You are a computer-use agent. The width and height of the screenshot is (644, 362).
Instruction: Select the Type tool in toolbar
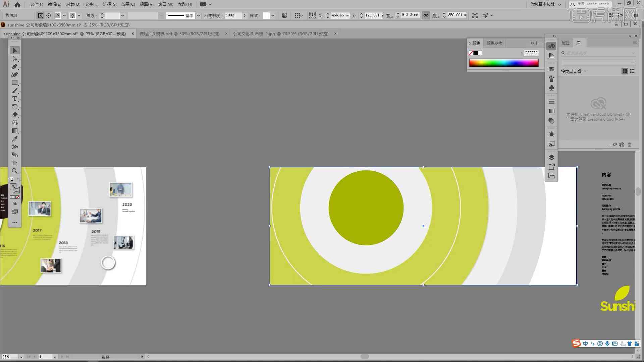coord(15,99)
